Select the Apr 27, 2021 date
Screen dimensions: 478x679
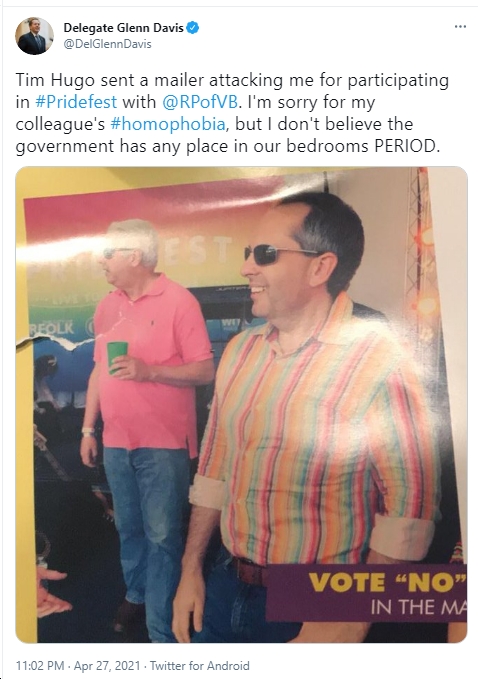(107, 666)
